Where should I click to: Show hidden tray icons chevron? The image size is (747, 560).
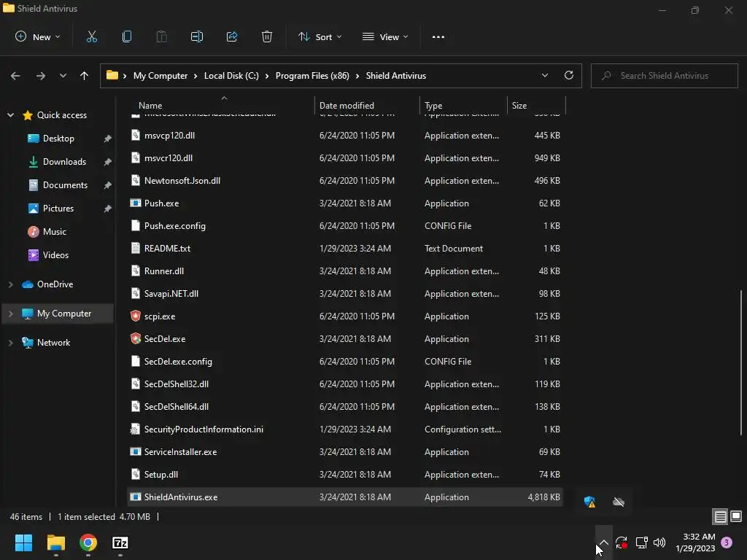(x=603, y=542)
